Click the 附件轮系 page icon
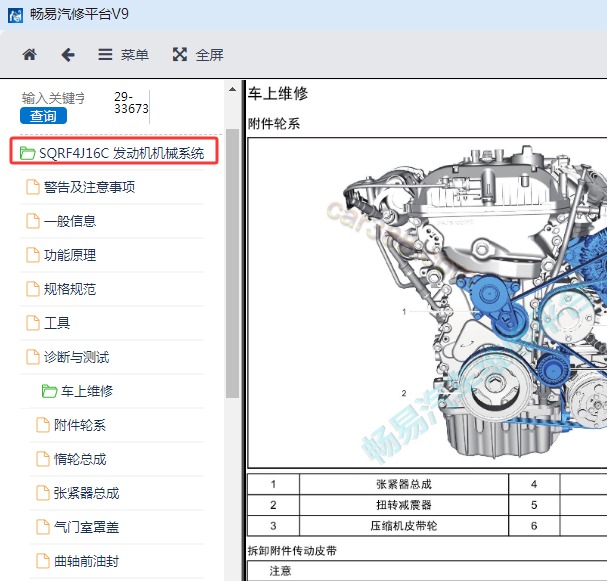Viewport: 607px width, 581px height. [x=43, y=425]
